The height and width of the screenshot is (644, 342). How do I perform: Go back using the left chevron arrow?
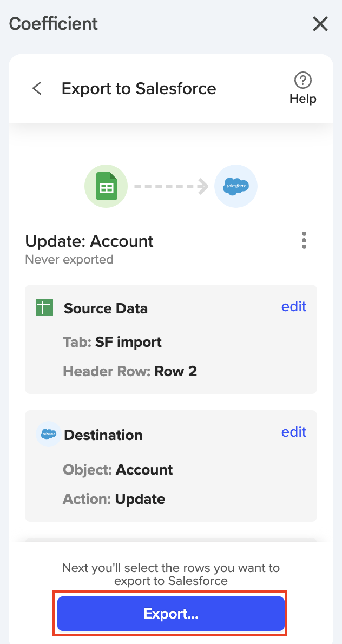[37, 88]
